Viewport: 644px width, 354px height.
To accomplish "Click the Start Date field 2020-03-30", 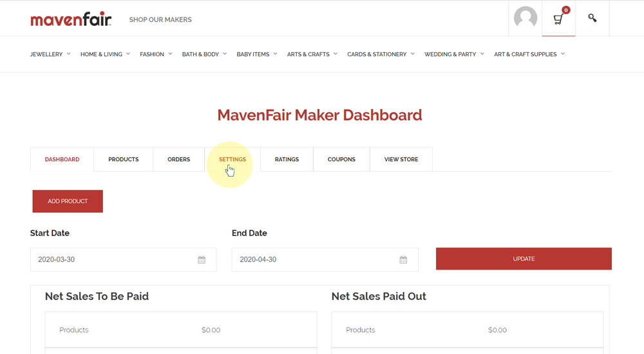I will (x=123, y=259).
